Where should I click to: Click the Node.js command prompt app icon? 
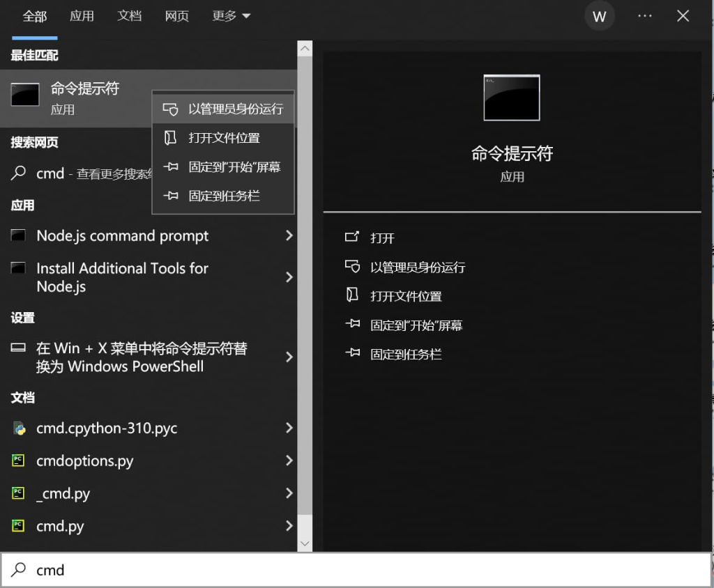pos(17,236)
